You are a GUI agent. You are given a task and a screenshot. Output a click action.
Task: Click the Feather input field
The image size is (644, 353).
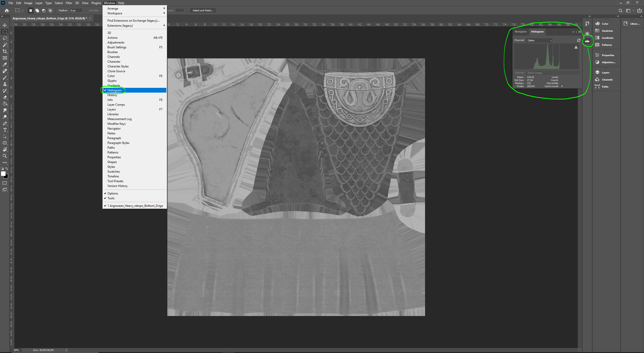coord(76,10)
